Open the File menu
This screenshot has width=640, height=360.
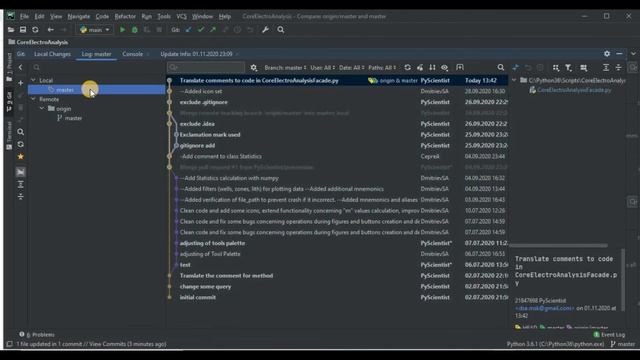tap(24, 16)
